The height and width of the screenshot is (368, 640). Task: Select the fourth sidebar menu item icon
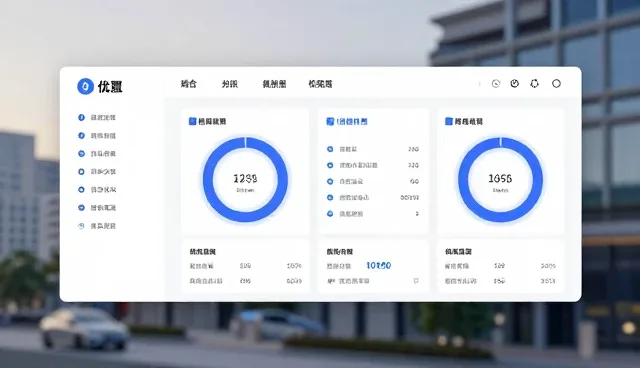tap(81, 172)
